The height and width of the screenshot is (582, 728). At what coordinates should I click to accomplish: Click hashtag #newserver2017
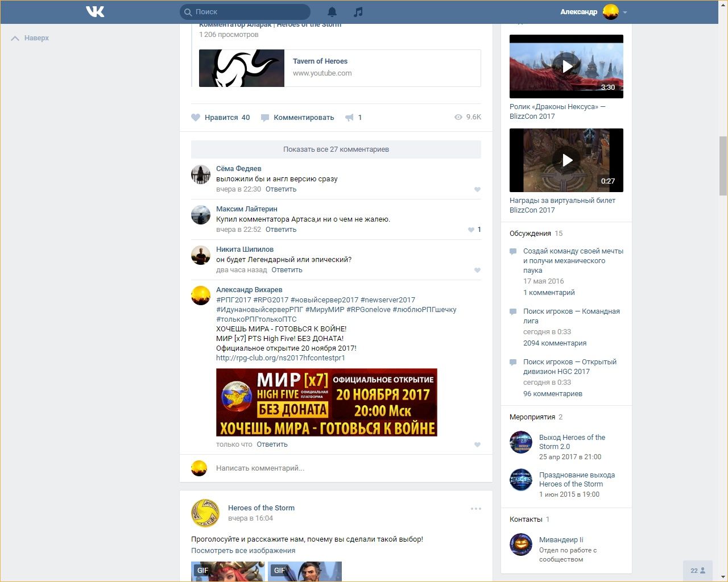388,300
